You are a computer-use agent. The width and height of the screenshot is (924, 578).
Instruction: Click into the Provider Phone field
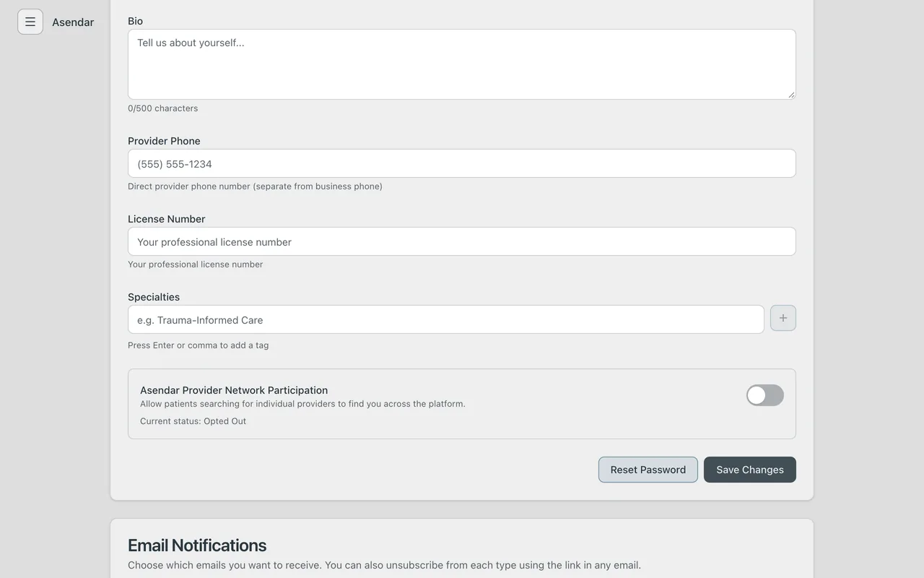pyautogui.click(x=462, y=163)
